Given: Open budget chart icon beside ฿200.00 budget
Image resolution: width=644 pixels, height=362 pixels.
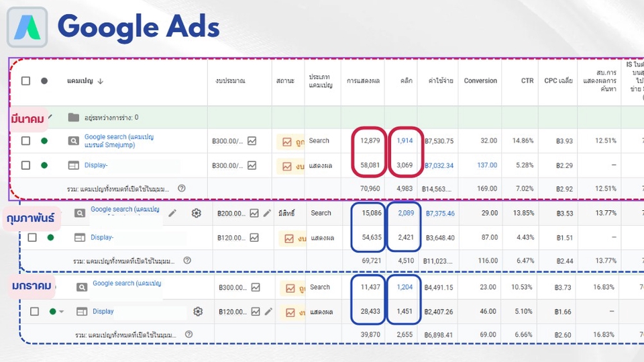Looking at the screenshot, I should coord(254,213).
